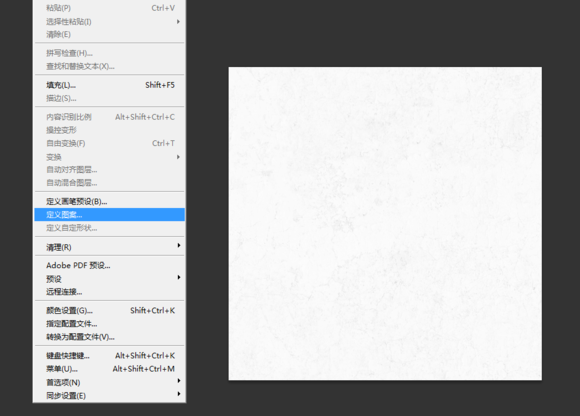Viewport: 580px width, 416px height.
Task: Click the 变换 submenu arrow
Action: pyautogui.click(x=179, y=157)
